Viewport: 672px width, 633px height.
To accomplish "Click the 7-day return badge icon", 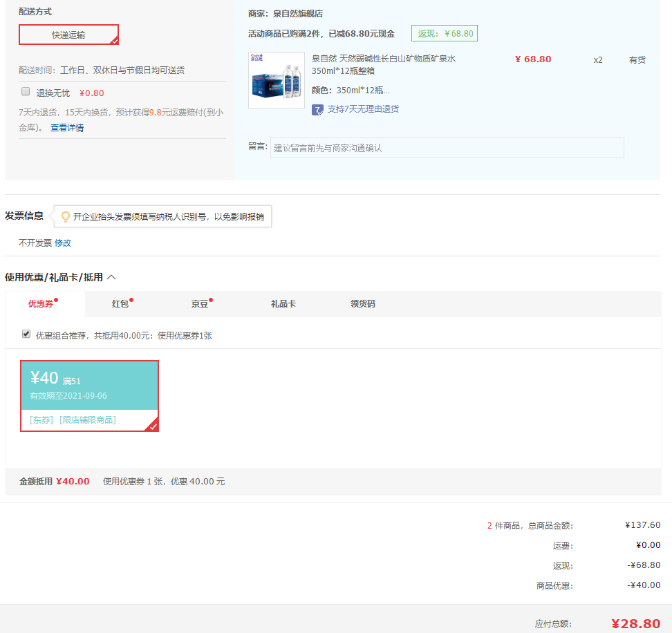I will tap(317, 110).
